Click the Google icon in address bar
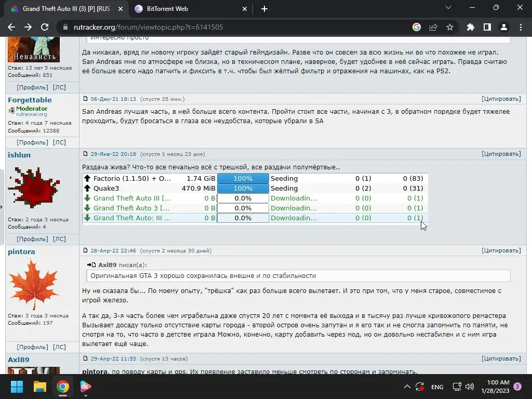The image size is (532, 399). coord(417,27)
